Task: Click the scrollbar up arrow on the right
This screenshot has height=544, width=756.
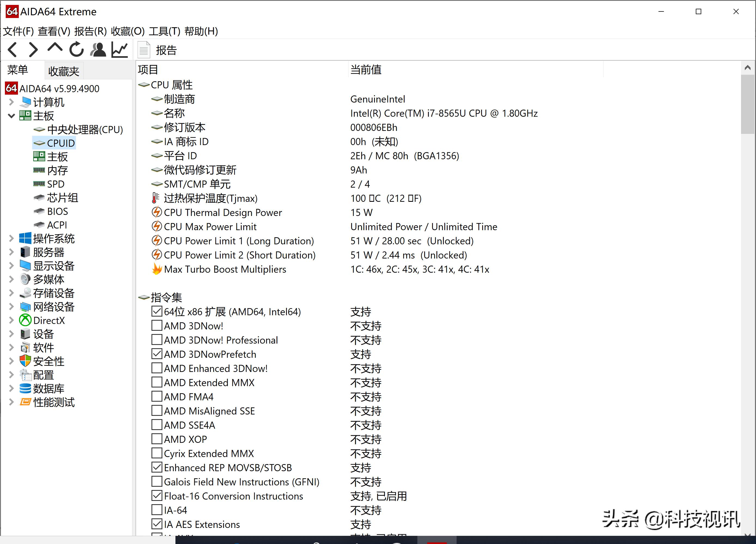Action: [748, 67]
